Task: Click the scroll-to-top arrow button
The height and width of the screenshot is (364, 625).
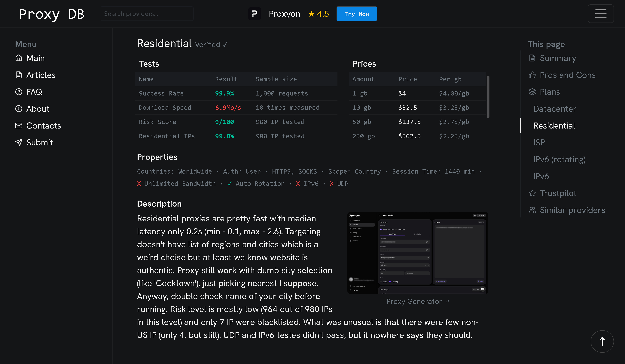Action: pyautogui.click(x=602, y=341)
